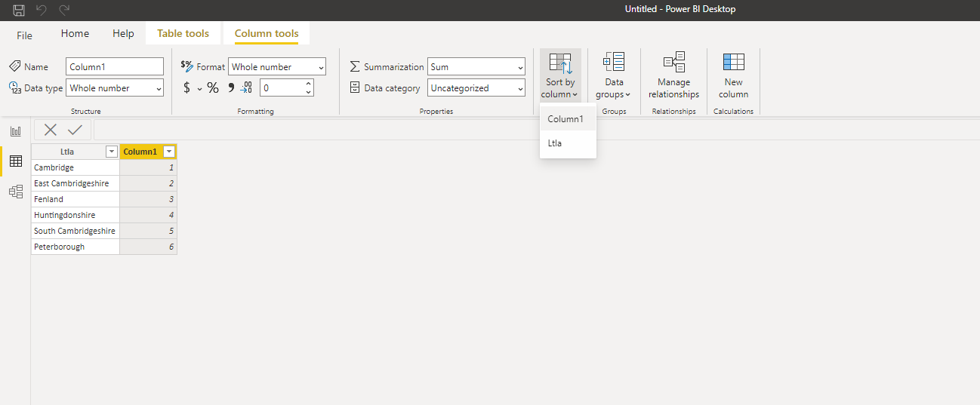Click the cell with value 2
The image size is (980, 405).
point(148,183)
